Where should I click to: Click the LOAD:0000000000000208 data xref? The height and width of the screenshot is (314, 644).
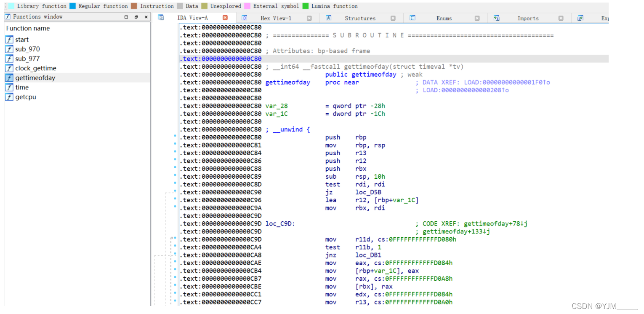click(x=466, y=90)
